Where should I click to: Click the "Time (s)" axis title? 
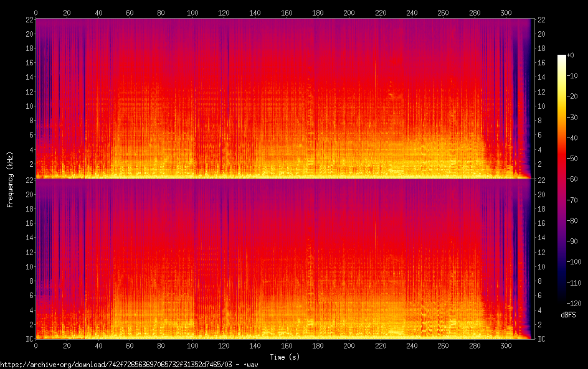click(x=283, y=357)
